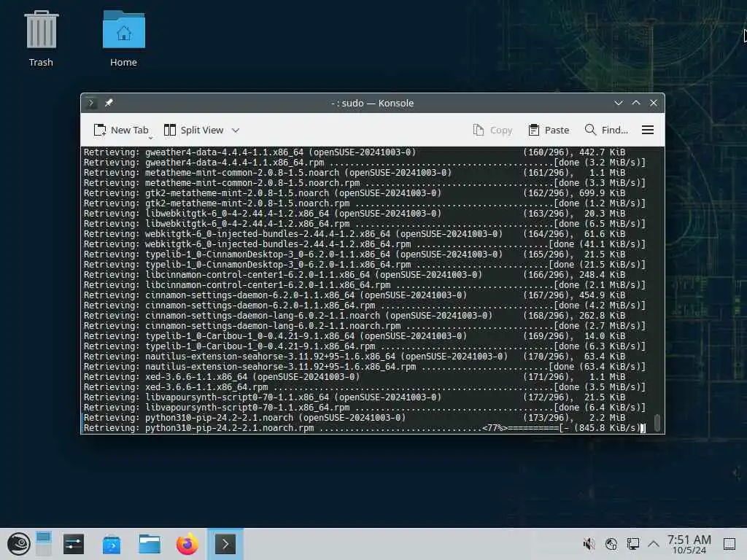747x560 pixels.
Task: Open the Konsole hamburger menu
Action: click(648, 130)
